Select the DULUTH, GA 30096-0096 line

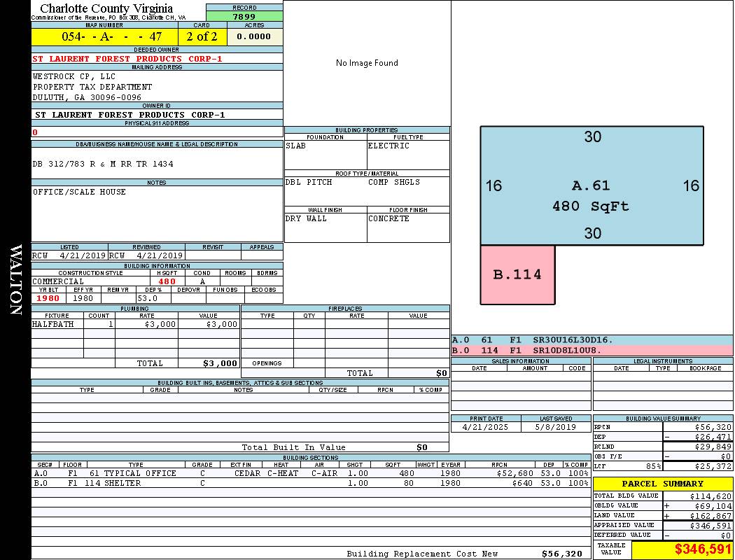pyautogui.click(x=87, y=97)
